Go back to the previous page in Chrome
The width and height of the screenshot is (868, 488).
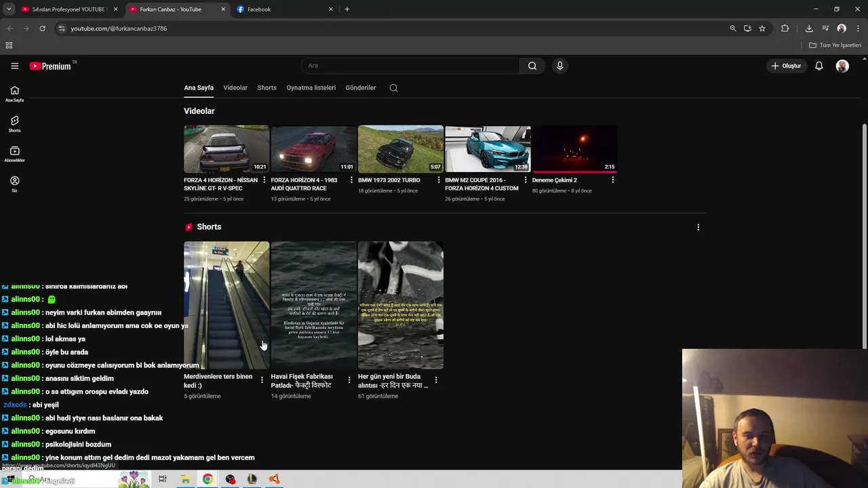click(9, 28)
